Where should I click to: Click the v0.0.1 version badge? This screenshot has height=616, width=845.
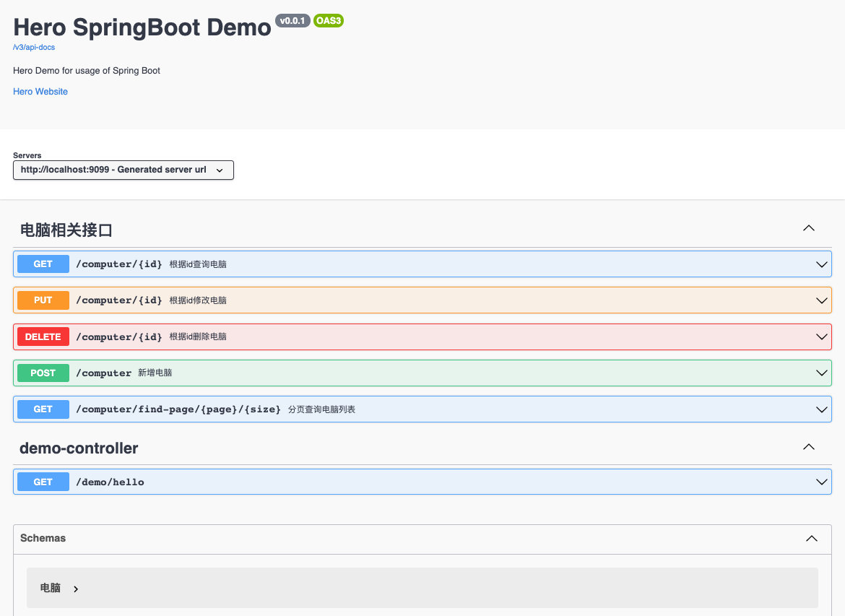(292, 20)
